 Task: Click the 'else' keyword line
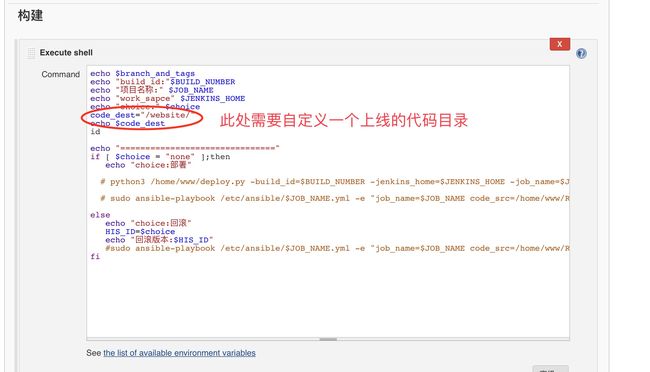(x=100, y=215)
